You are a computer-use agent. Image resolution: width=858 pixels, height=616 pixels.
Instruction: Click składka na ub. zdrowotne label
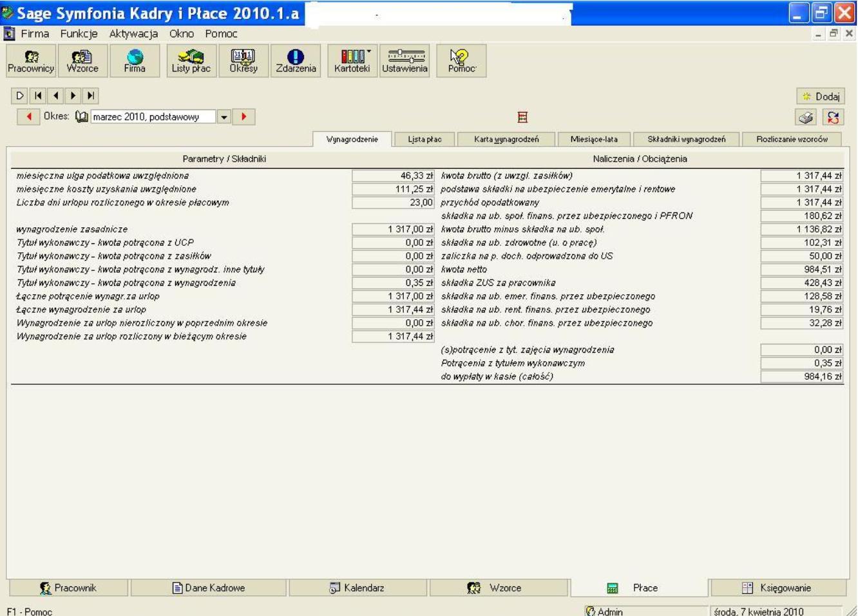point(519,243)
